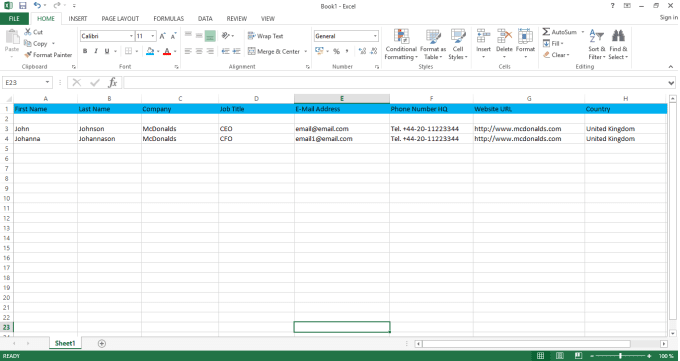Click the AutoSum button
680x361 pixels.
pos(559,32)
